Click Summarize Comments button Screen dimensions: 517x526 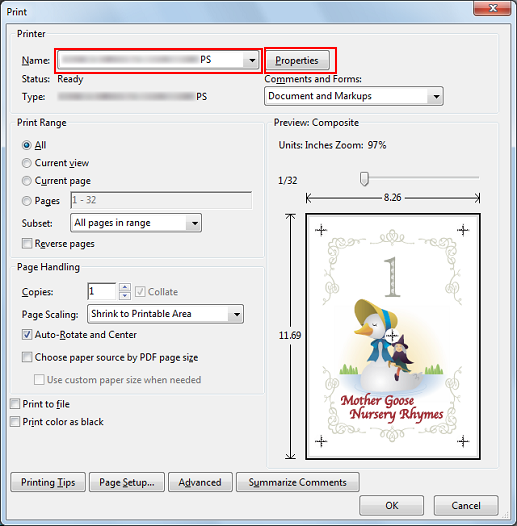(298, 482)
